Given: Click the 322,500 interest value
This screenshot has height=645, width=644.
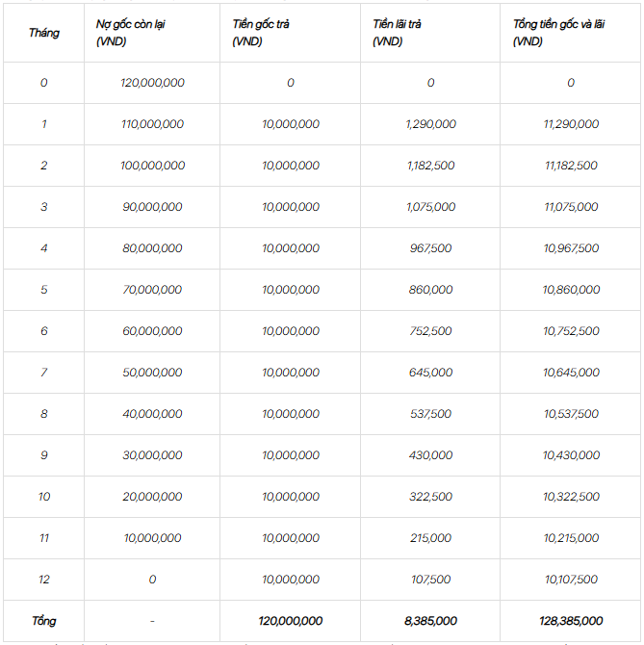Looking at the screenshot, I should 430,497.
